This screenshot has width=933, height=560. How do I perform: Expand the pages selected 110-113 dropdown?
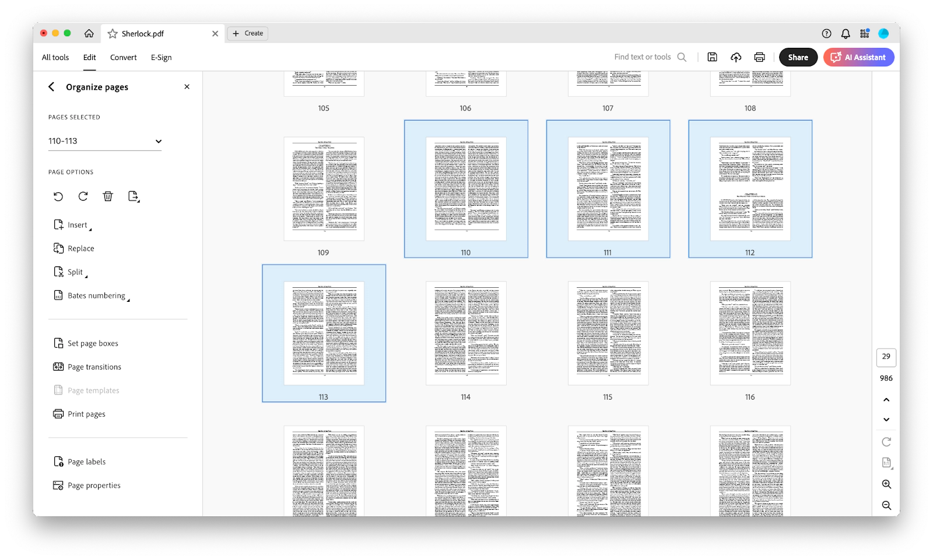(105, 141)
